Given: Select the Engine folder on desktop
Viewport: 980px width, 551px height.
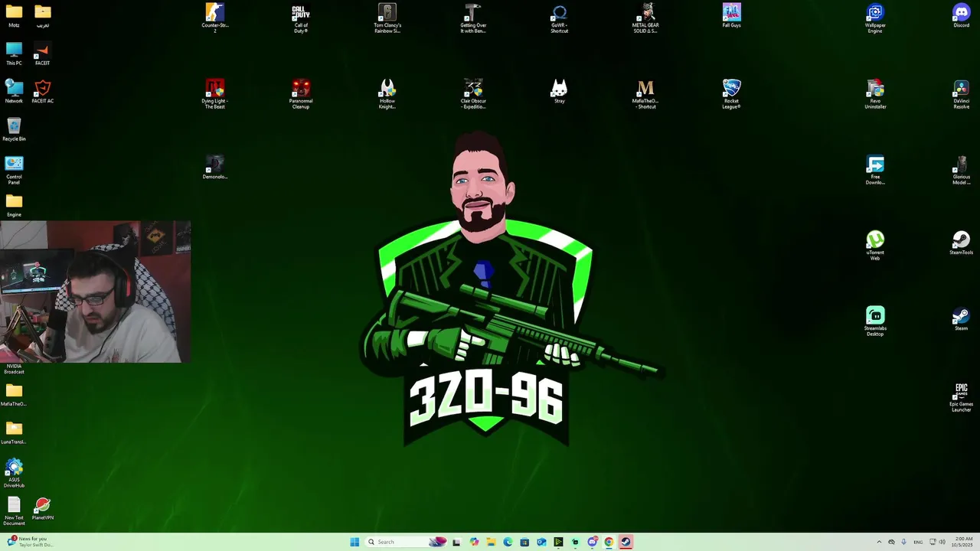Looking at the screenshot, I should pos(14,205).
